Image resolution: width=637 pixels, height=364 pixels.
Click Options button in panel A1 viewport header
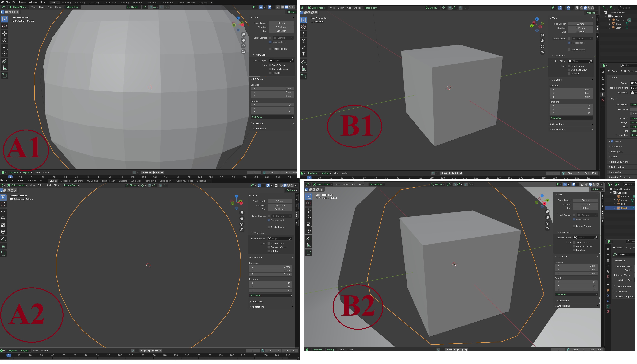coord(292,12)
